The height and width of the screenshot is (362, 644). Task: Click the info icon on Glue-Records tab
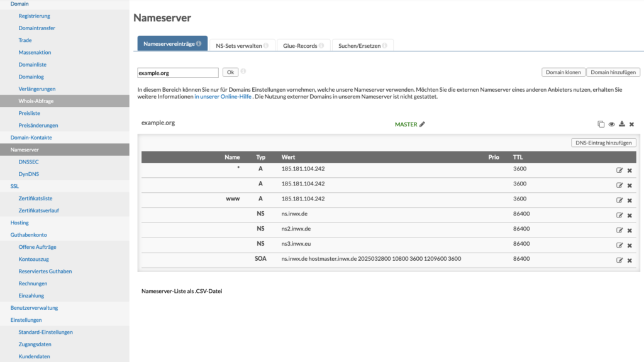click(321, 45)
